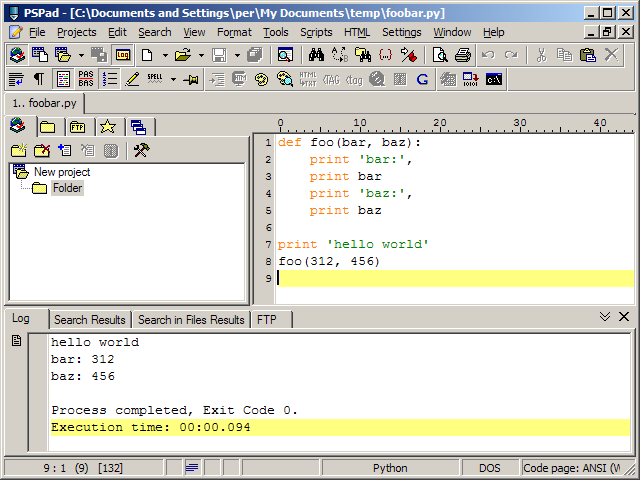The height and width of the screenshot is (480, 640).
Task: Open the Projects menu
Action: 77,32
